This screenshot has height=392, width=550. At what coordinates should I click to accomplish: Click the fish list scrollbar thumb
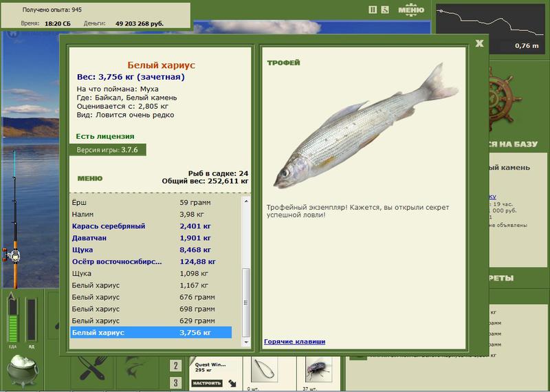(246, 303)
